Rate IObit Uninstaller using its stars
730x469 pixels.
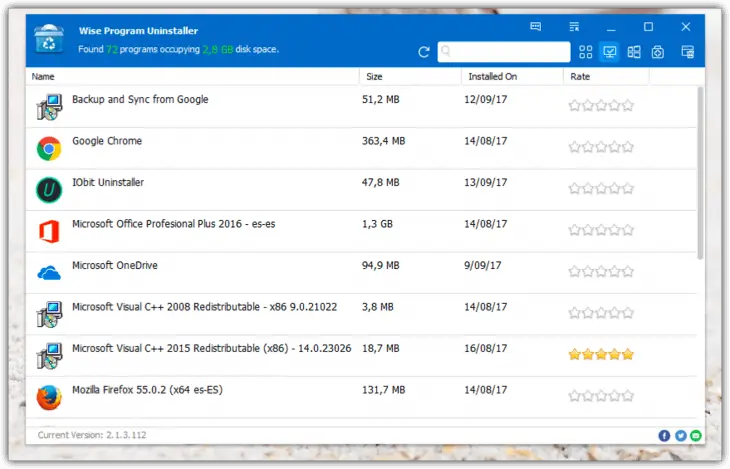[601, 189]
